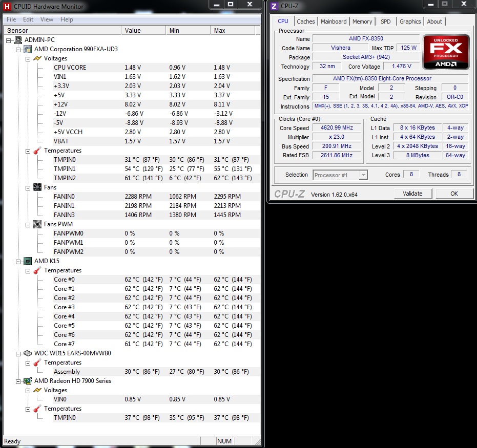Click the Core Speed 4620.99 MHz field
The width and height of the screenshot is (477, 448).
point(337,127)
